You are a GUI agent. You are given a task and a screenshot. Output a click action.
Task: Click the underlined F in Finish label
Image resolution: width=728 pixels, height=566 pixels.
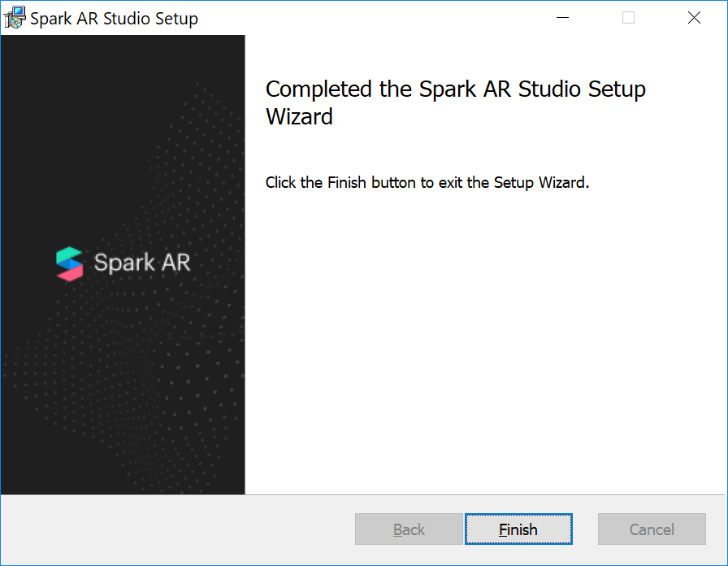click(503, 530)
